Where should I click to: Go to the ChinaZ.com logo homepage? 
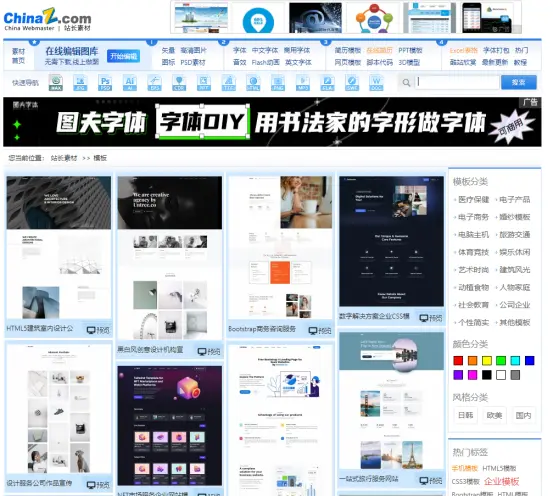click(x=47, y=19)
